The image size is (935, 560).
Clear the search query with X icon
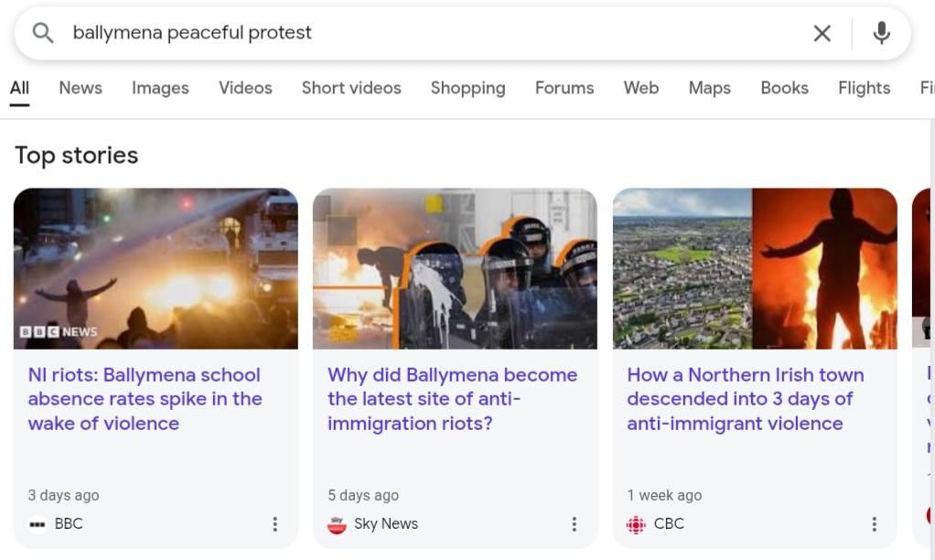tap(822, 33)
